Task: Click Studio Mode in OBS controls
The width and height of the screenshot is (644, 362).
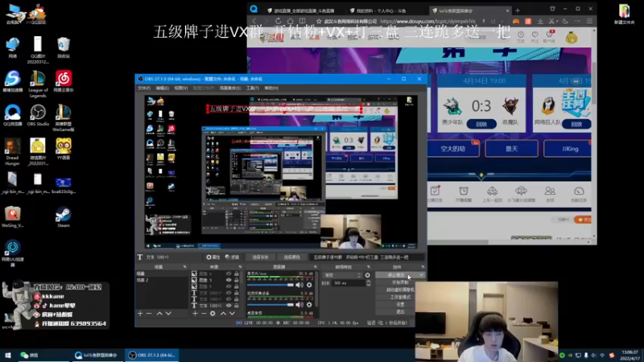Action: tap(400, 297)
